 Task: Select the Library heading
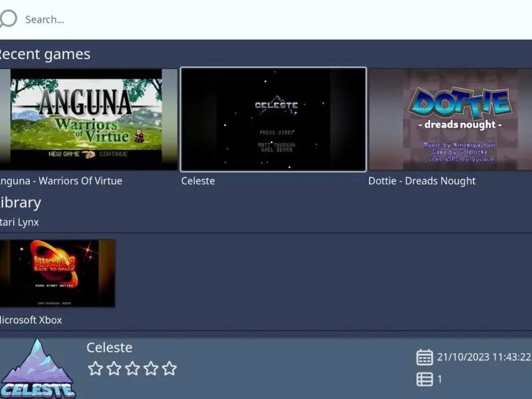(20, 203)
